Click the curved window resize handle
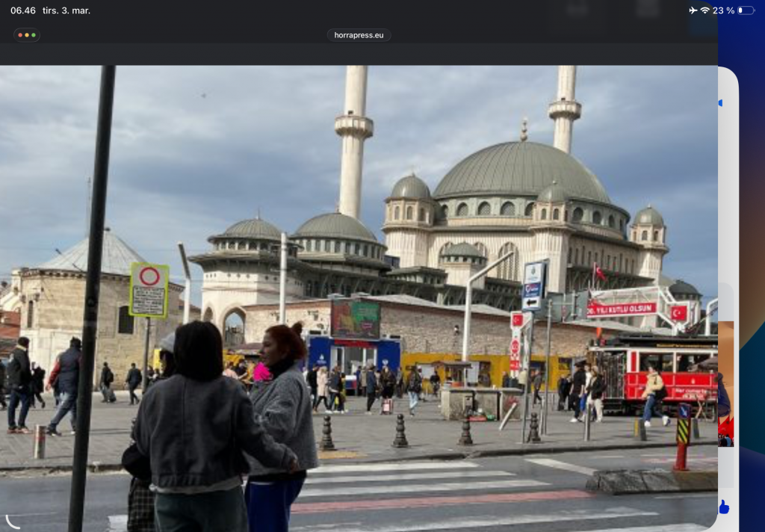The image size is (765, 532). [x=12, y=522]
